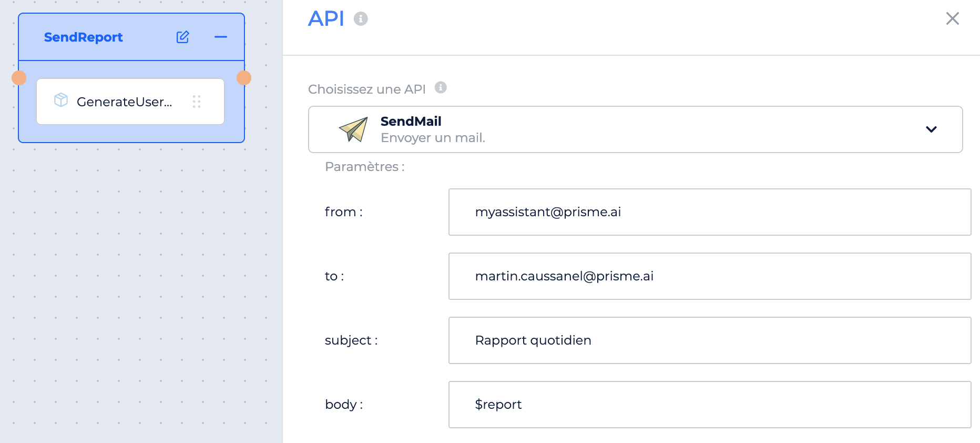The image size is (980, 443).
Task: Open the SendMail API dropdown chevron
Action: pyautogui.click(x=931, y=129)
